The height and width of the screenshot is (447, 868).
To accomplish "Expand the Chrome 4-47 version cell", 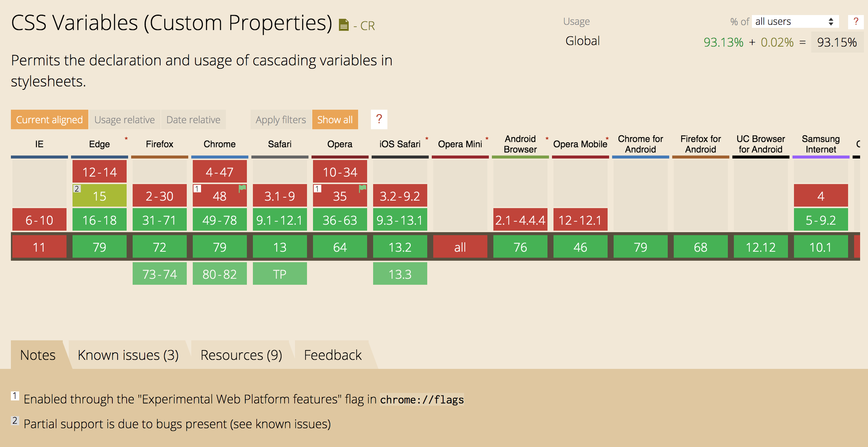I will [x=219, y=172].
